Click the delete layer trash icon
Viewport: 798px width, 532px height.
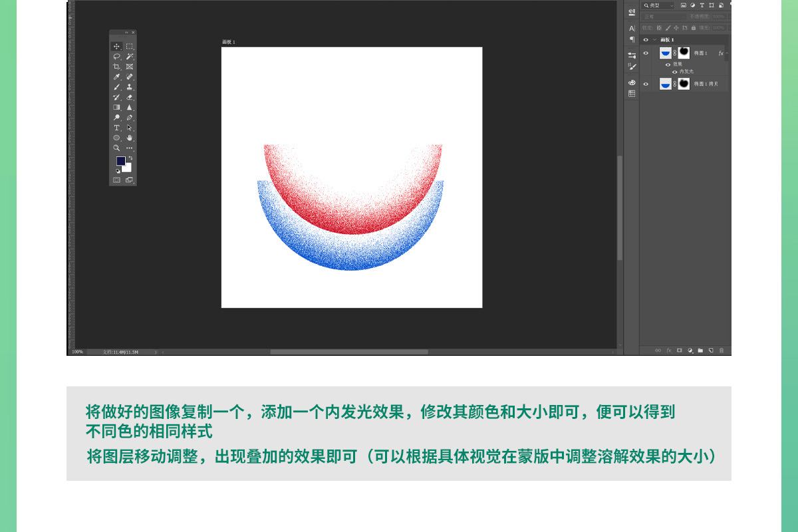722,350
